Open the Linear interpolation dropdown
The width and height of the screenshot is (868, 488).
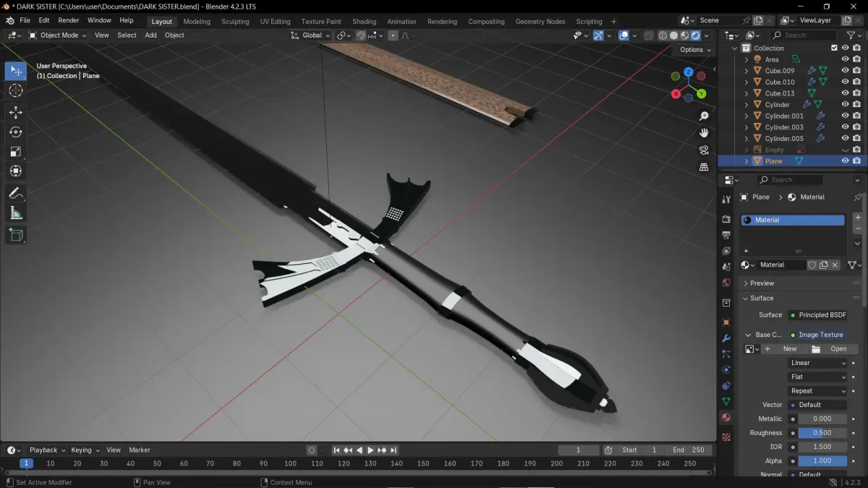click(x=817, y=363)
